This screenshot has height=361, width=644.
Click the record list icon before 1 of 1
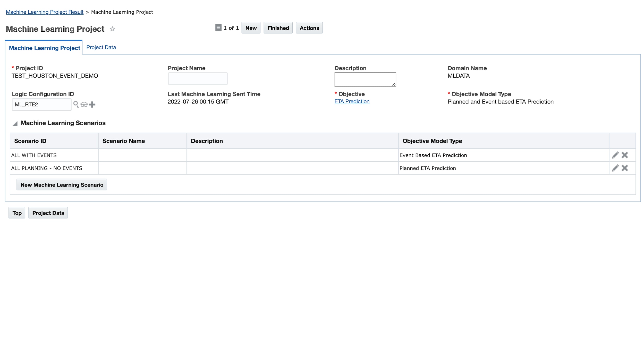pos(218,28)
